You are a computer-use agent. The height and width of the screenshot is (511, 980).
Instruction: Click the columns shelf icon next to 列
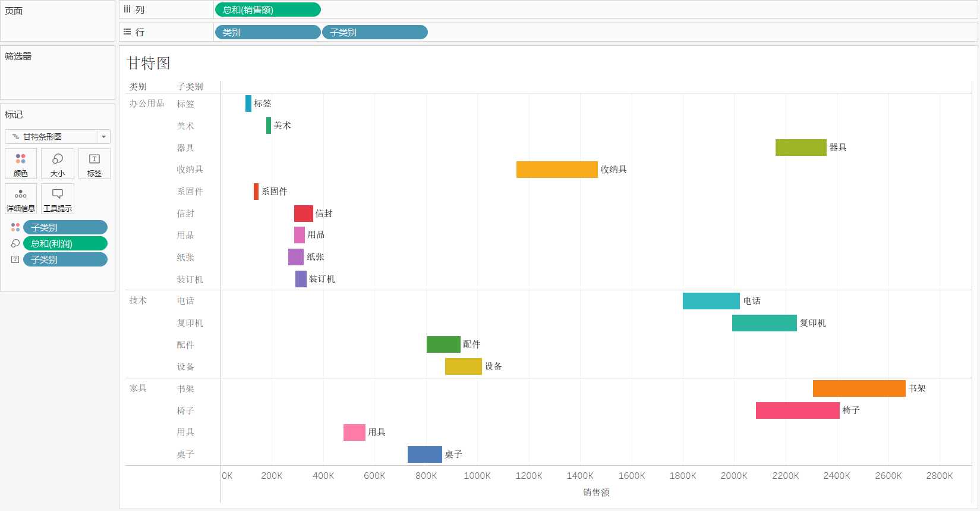127,10
